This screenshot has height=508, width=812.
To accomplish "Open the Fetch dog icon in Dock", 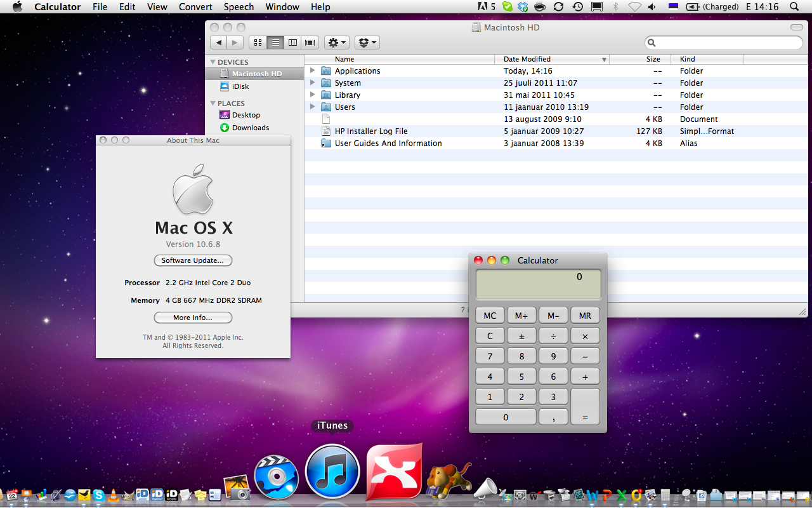I will click(x=449, y=481).
